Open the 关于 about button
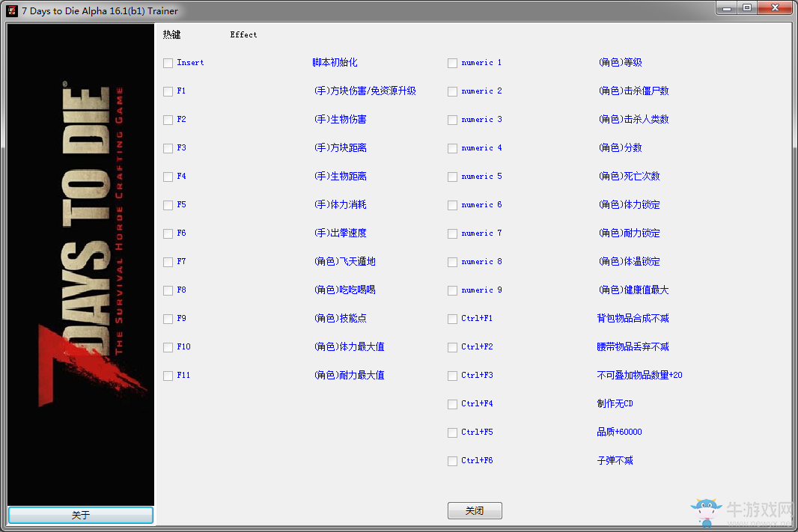This screenshot has width=798, height=532. point(81,516)
